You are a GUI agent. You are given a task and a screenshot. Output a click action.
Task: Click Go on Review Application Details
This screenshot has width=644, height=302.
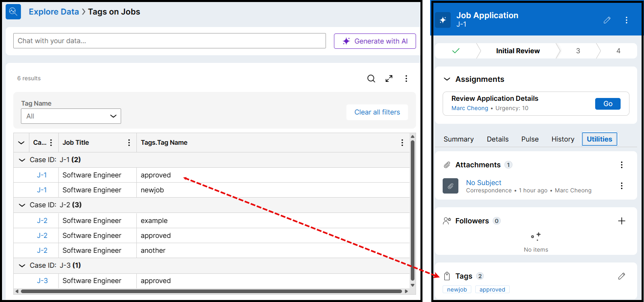608,104
